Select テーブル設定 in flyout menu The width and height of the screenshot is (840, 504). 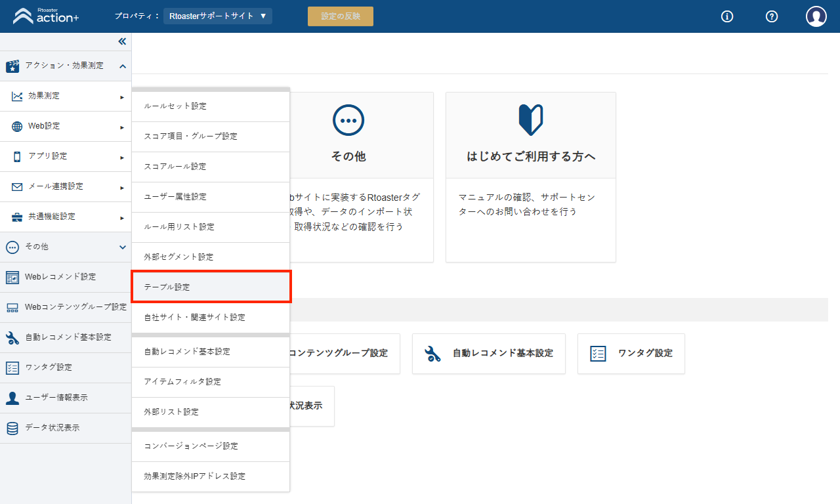click(211, 287)
